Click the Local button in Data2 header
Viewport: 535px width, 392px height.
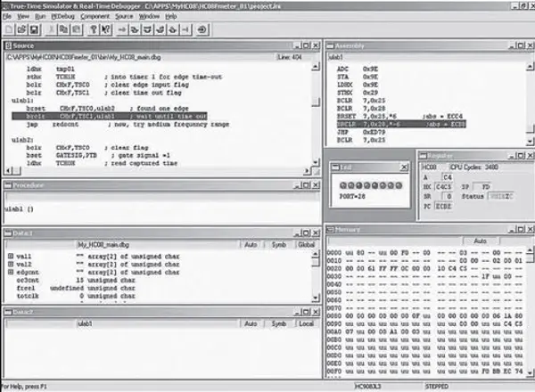306,323
